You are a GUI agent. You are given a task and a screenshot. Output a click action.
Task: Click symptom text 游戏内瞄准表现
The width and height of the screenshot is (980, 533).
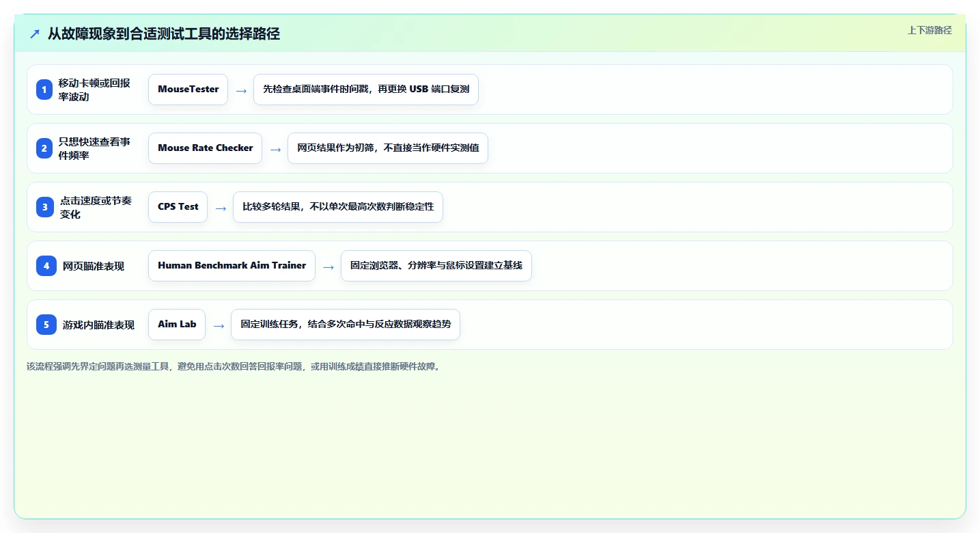(x=98, y=325)
